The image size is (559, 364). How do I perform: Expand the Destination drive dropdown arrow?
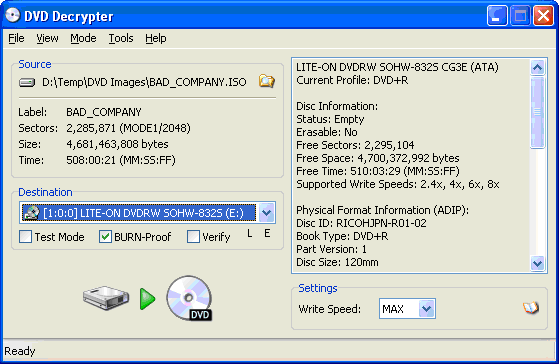pos(266,213)
